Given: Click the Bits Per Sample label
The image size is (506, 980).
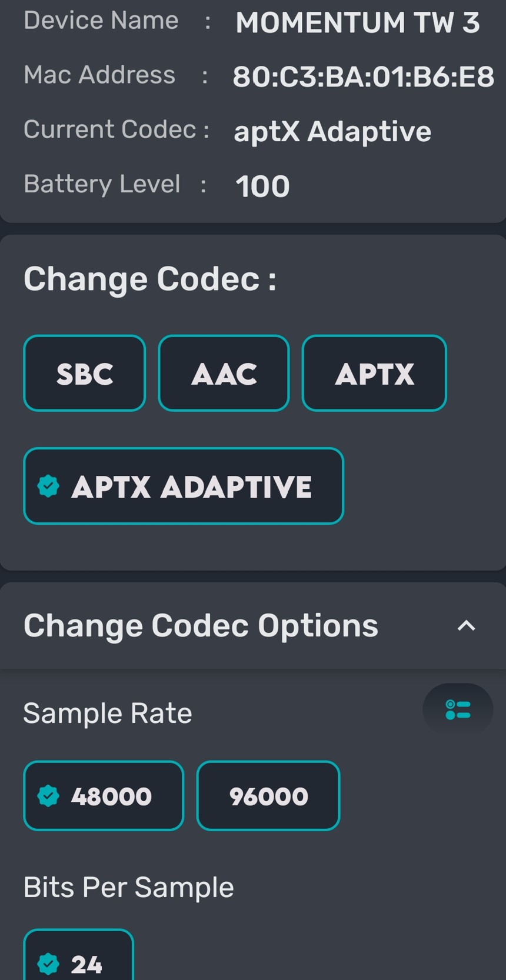Looking at the screenshot, I should pyautogui.click(x=128, y=887).
